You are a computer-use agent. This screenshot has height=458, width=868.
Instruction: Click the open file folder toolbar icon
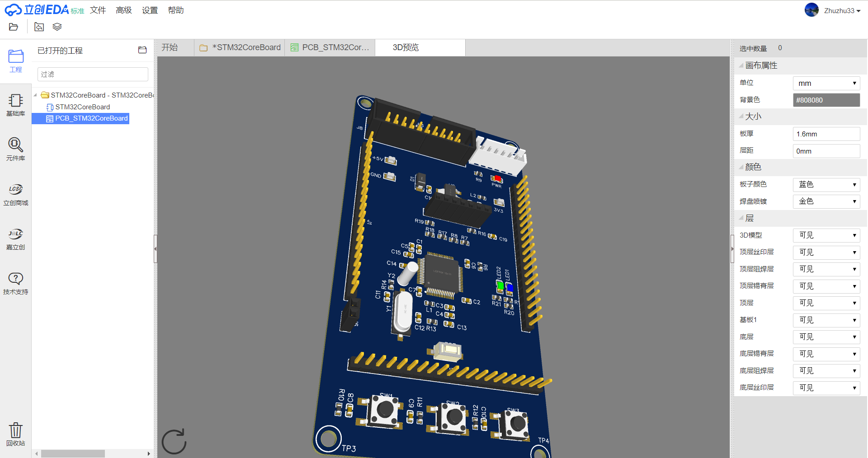tap(13, 27)
